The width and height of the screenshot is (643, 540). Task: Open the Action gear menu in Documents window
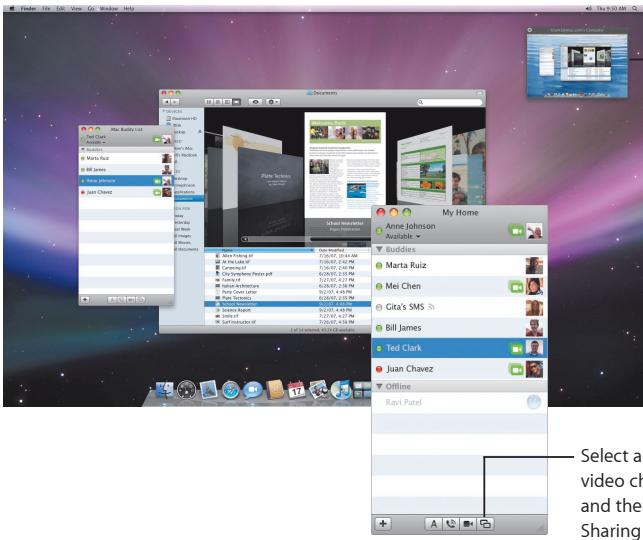[273, 102]
